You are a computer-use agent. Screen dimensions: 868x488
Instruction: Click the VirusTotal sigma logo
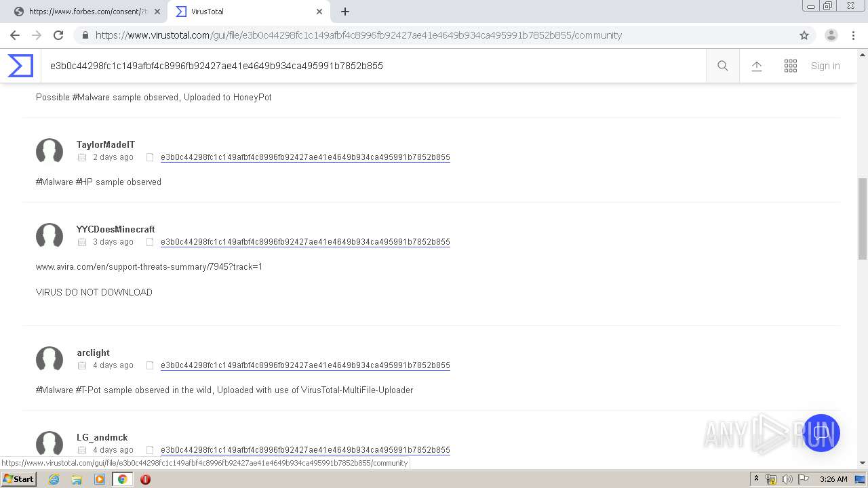[20, 66]
